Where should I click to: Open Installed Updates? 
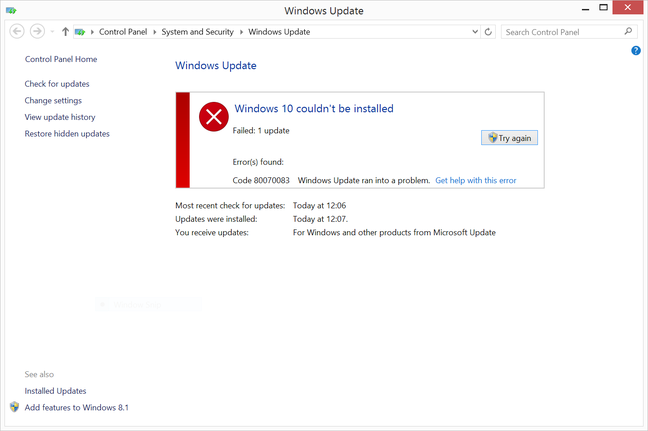coord(55,391)
